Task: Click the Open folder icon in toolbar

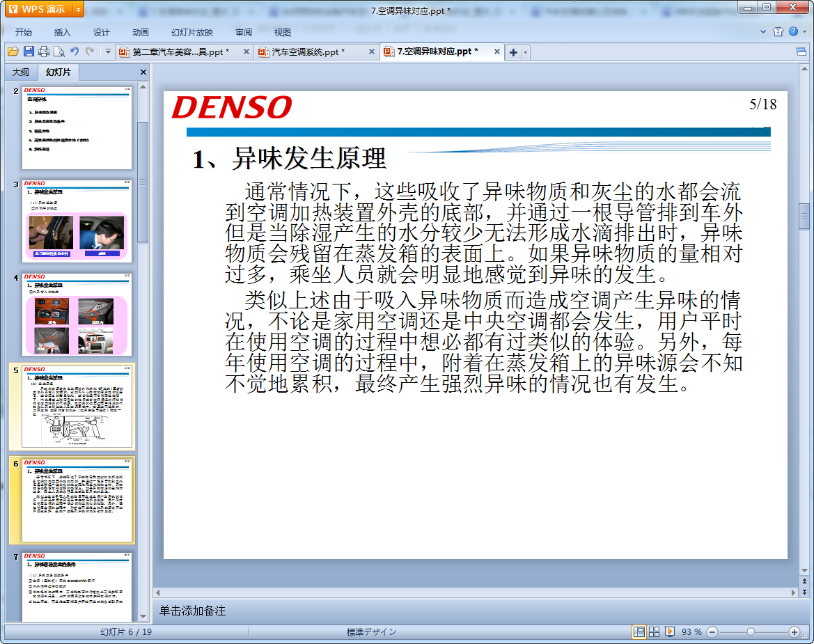Action: 13,52
